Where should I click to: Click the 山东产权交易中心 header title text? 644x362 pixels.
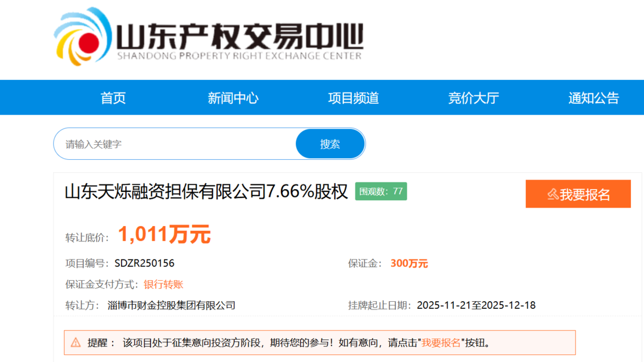[239, 37]
